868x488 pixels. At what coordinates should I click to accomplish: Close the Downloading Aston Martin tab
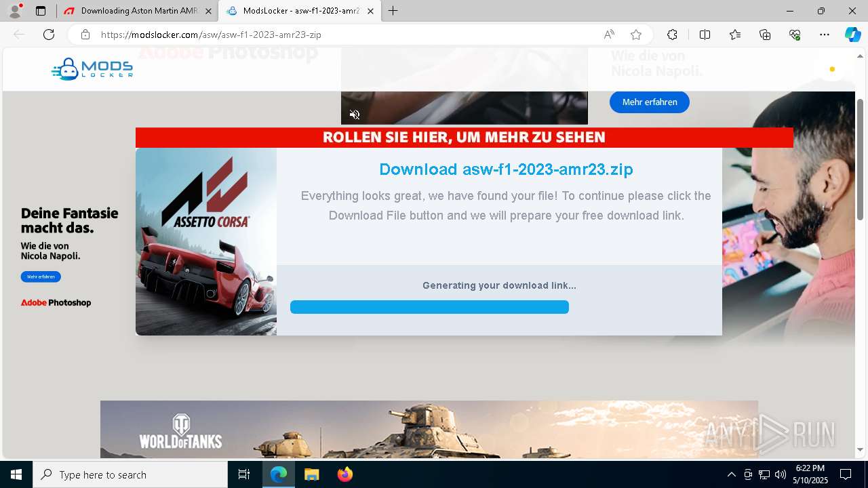click(208, 11)
